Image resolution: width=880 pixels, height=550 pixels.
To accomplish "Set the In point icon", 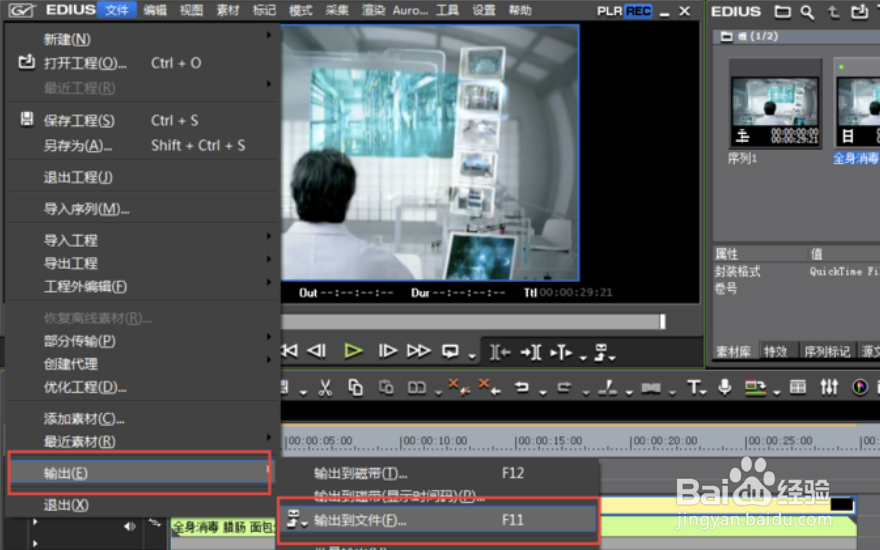I will (499, 352).
